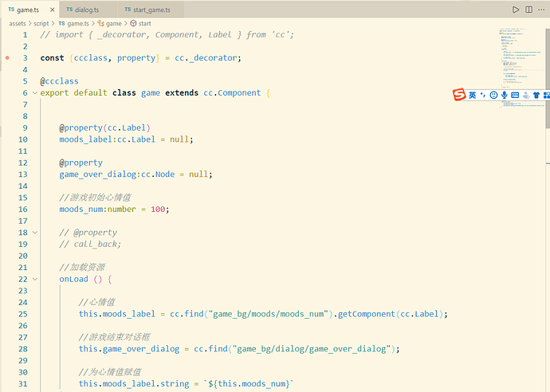The height and width of the screenshot is (392, 550).
Task: Activate Sogou voice input microphone
Action: click(x=504, y=95)
